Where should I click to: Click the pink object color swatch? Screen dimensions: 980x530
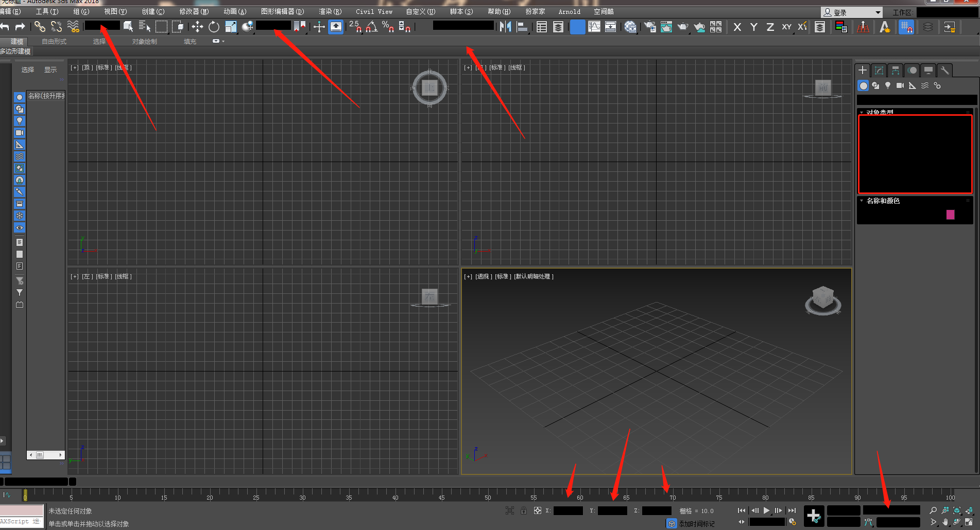[x=951, y=215]
